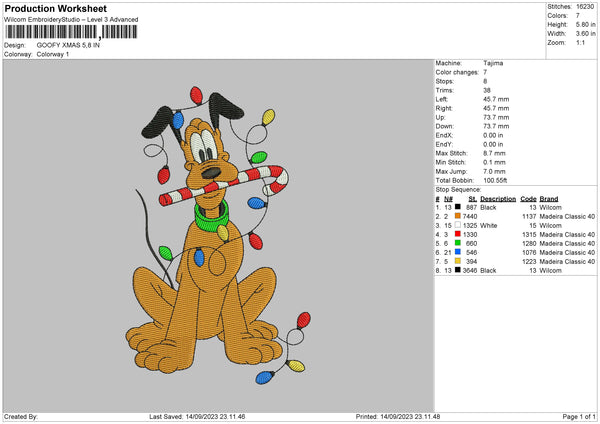
Task: Click the Brand column header
Action: pyautogui.click(x=549, y=199)
